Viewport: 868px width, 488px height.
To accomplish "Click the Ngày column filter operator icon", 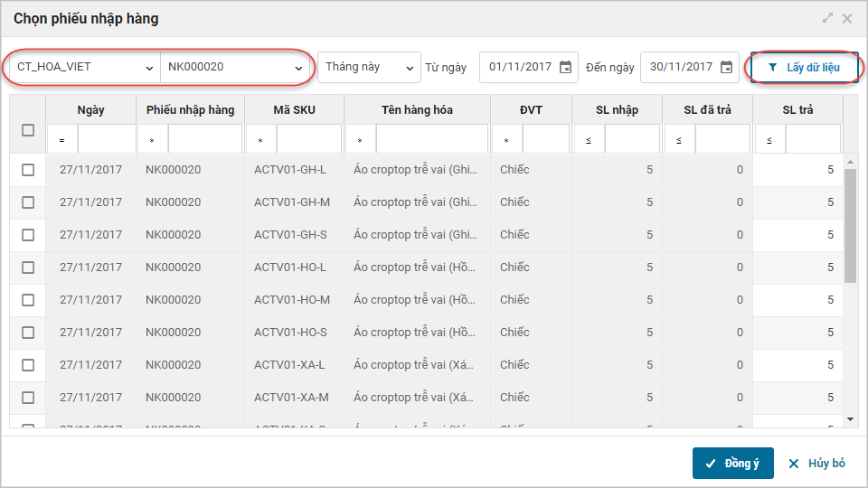I will (x=62, y=141).
